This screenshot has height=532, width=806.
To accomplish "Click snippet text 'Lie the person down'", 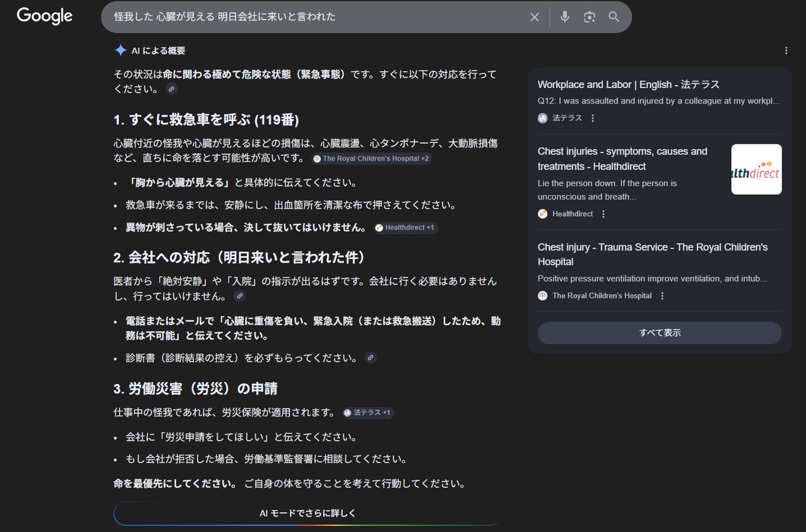I will click(x=607, y=189).
